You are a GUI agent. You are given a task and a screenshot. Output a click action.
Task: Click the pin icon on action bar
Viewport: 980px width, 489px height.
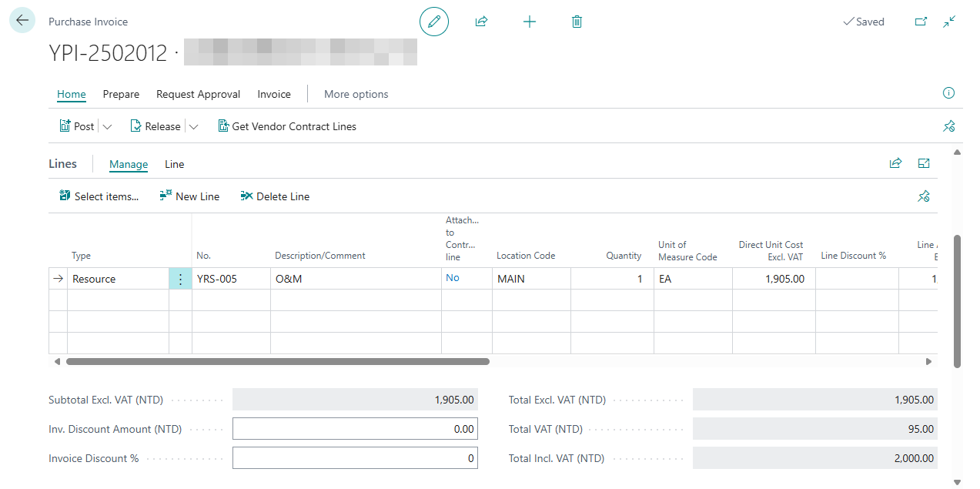949,126
